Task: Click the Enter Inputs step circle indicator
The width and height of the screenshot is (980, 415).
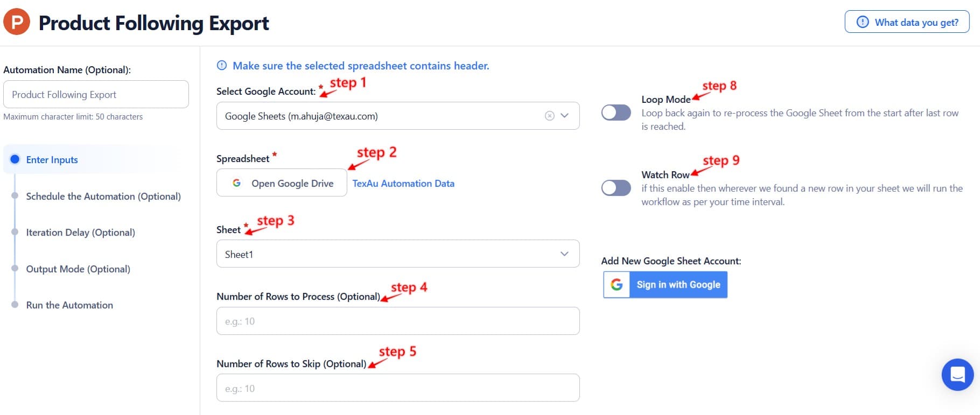Action: tap(15, 159)
